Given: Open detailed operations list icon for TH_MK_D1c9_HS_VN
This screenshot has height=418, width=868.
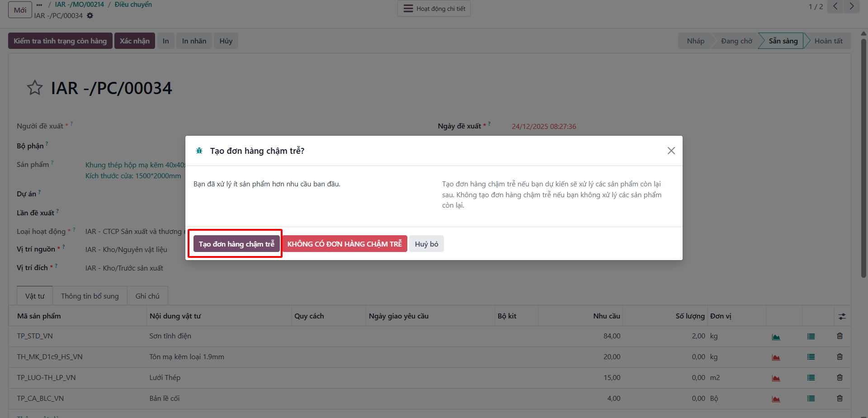Looking at the screenshot, I should point(811,357).
